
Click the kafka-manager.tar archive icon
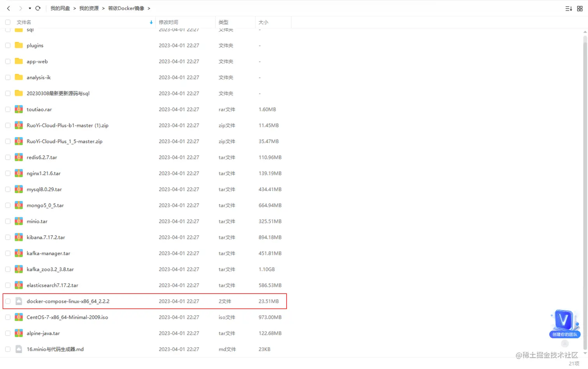pyautogui.click(x=19, y=253)
